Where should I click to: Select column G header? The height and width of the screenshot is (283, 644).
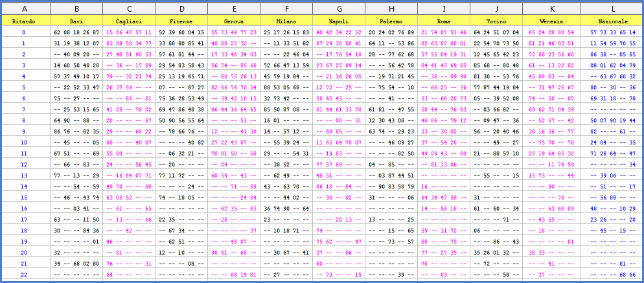[x=339, y=9]
